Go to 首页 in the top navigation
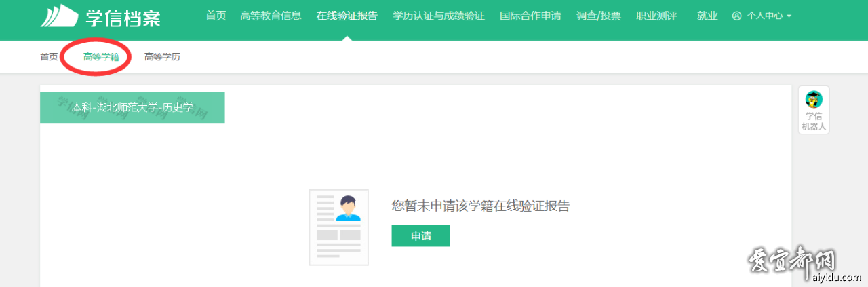This screenshot has height=287, width=868. 216,16
